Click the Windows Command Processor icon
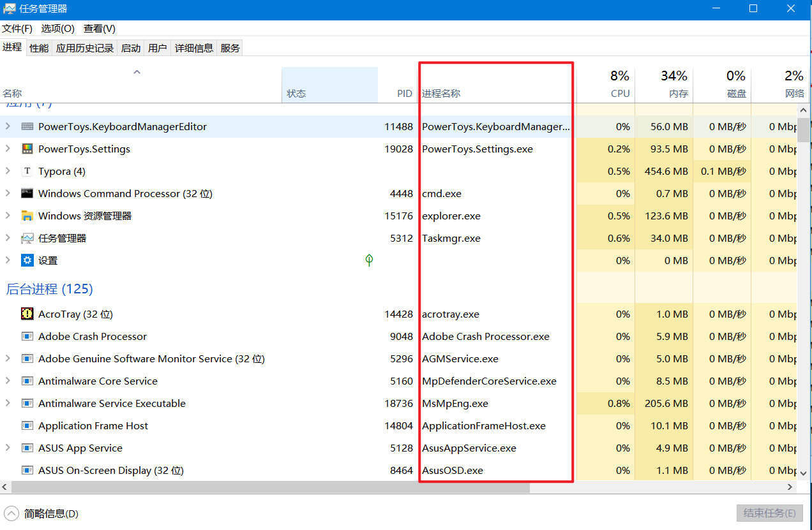Viewport: 812px width, 530px height. 27,193
